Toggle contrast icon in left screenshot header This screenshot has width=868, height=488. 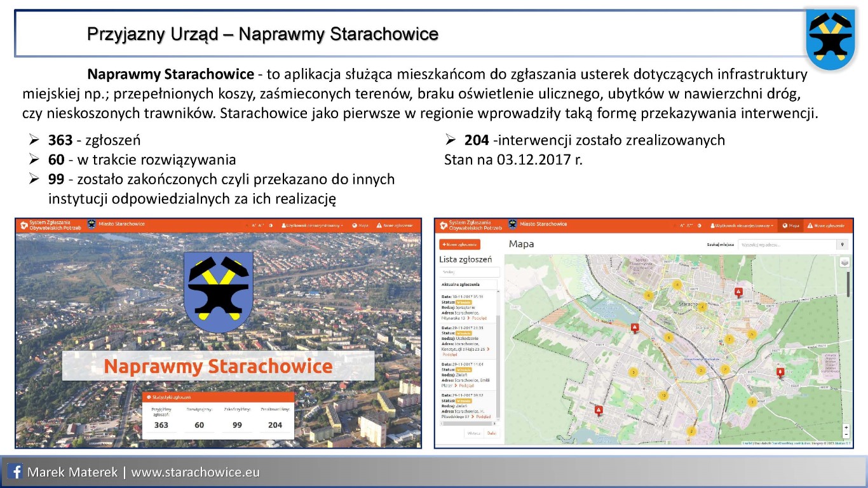(270, 226)
